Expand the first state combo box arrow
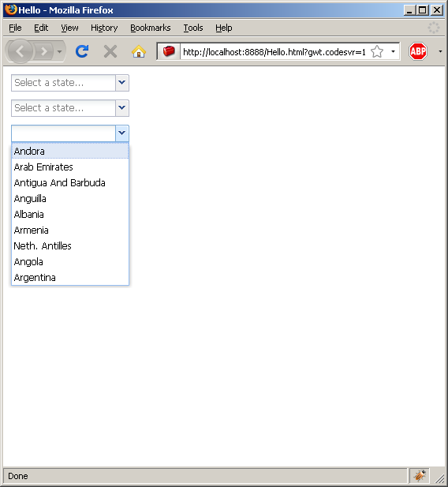 [122, 83]
